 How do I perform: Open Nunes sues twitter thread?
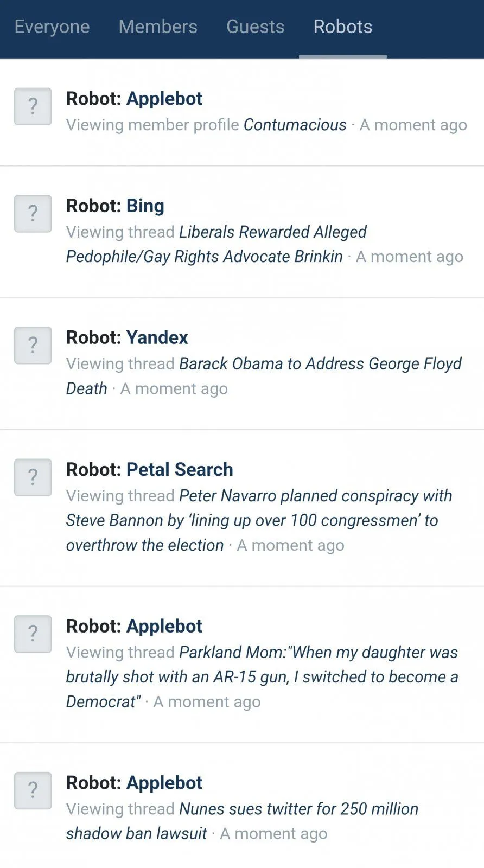298,809
